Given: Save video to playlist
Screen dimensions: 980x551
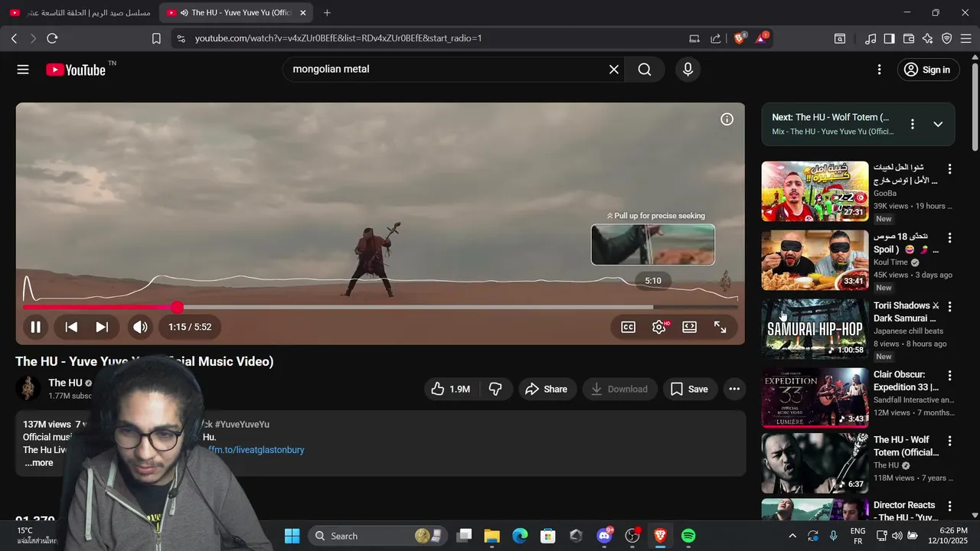Looking at the screenshot, I should (690, 389).
